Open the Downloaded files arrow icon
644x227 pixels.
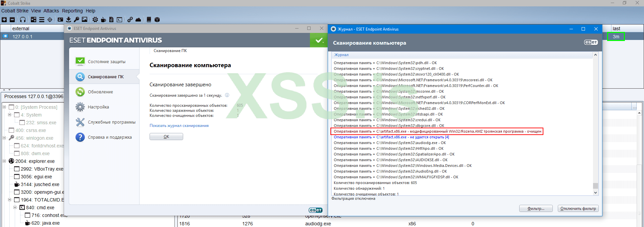(68, 19)
